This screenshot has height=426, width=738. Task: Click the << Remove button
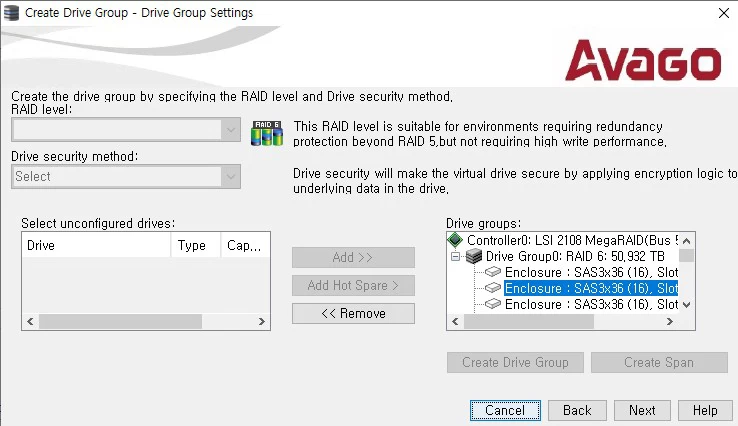point(353,313)
